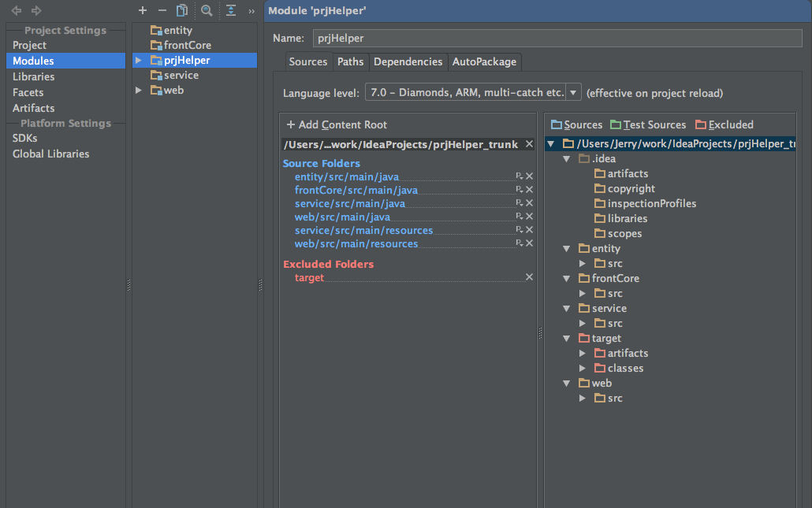The width and height of the screenshot is (812, 508).
Task: Edit package prefix for service/src/main/java
Action: point(520,203)
